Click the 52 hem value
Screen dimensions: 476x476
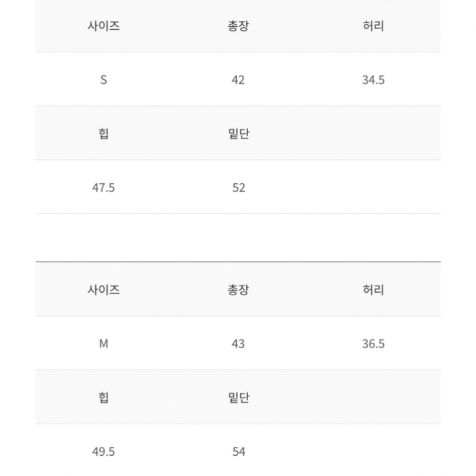239,187
